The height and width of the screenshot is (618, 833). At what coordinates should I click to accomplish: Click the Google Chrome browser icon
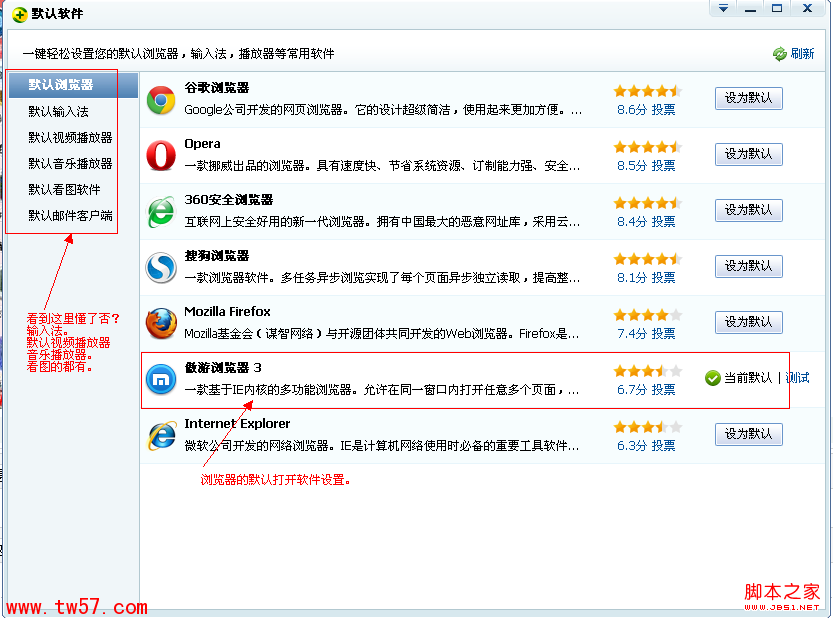click(x=161, y=100)
